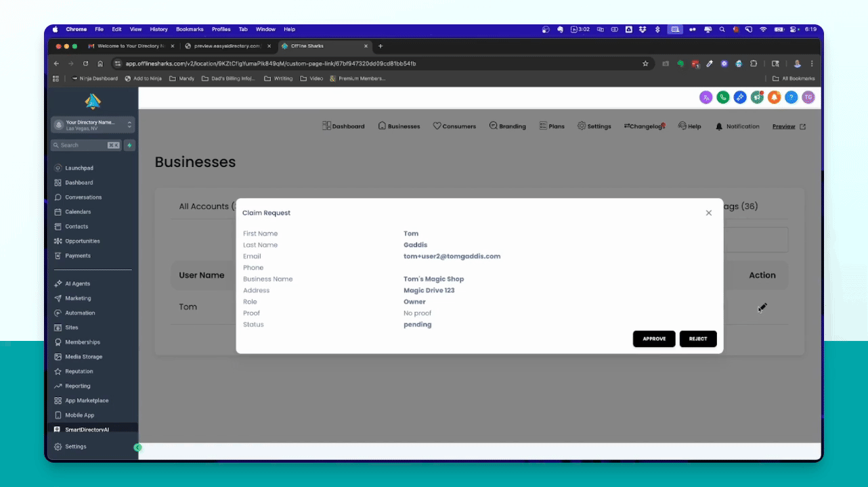This screenshot has height=487, width=868.
Task: Open the Mandy bookmarks folder
Action: pos(181,78)
